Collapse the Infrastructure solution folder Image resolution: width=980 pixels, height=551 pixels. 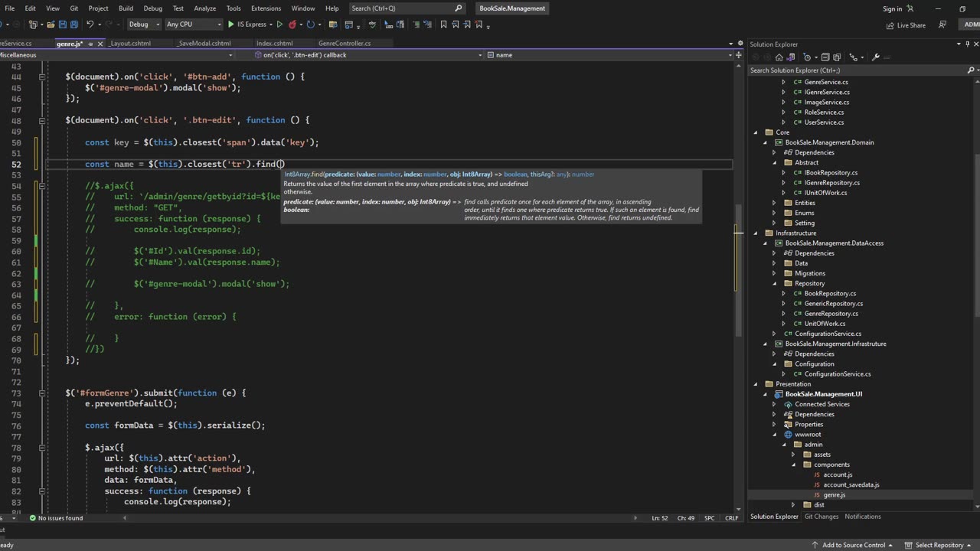756,233
